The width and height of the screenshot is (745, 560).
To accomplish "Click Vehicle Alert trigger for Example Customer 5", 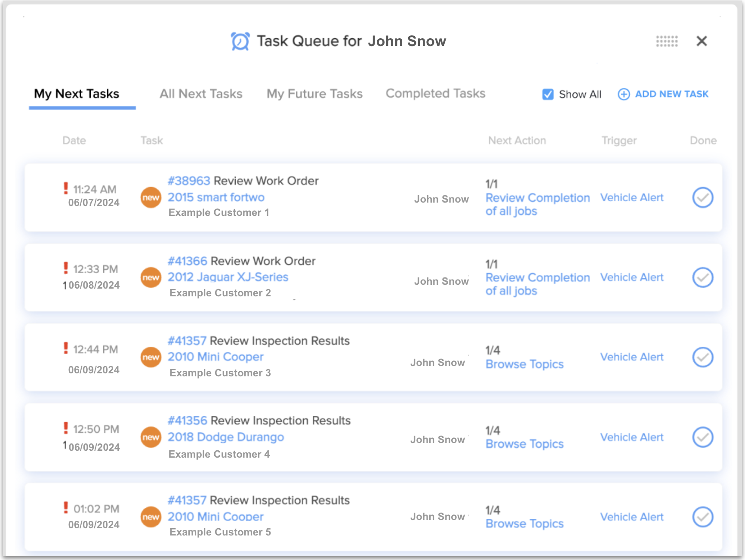I will [632, 517].
